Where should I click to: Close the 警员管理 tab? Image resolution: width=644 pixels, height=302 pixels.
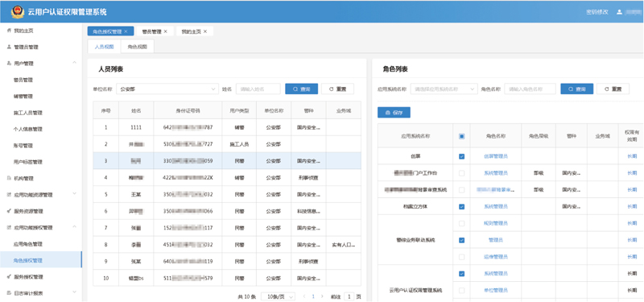(166, 31)
